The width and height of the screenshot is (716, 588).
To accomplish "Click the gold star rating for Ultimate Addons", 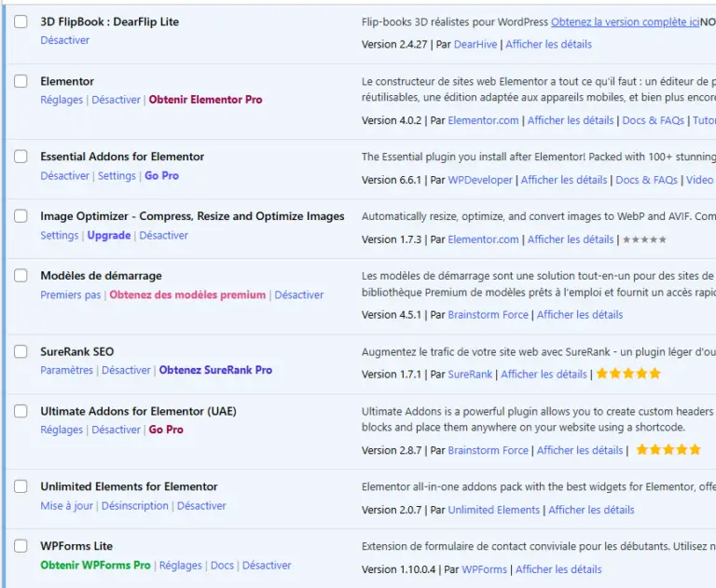I will 668,450.
